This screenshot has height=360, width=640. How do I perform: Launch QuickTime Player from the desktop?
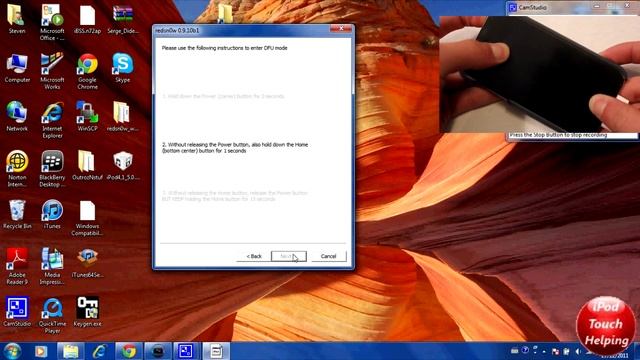point(52,315)
